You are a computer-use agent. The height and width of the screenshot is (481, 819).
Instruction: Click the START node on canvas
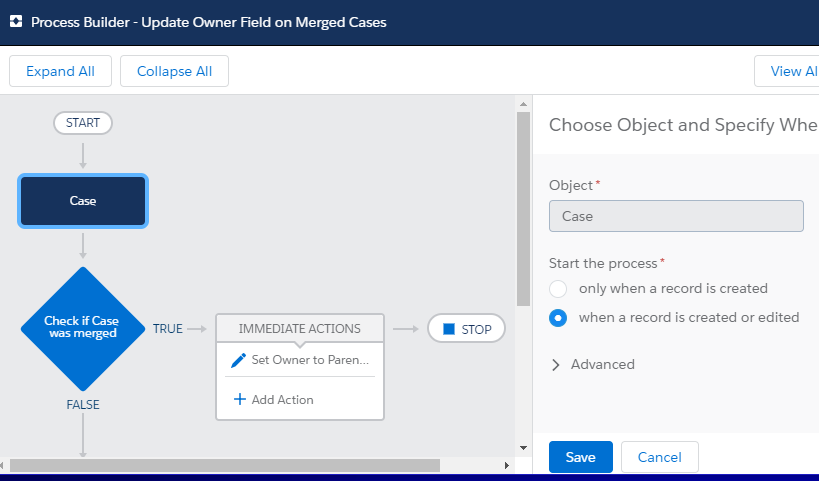point(83,123)
